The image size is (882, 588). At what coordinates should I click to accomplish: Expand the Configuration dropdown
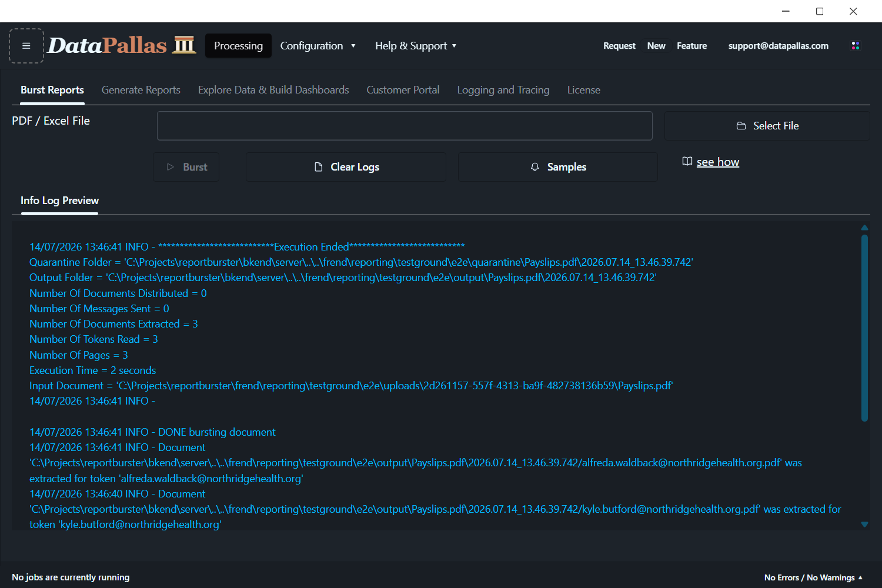(x=318, y=46)
